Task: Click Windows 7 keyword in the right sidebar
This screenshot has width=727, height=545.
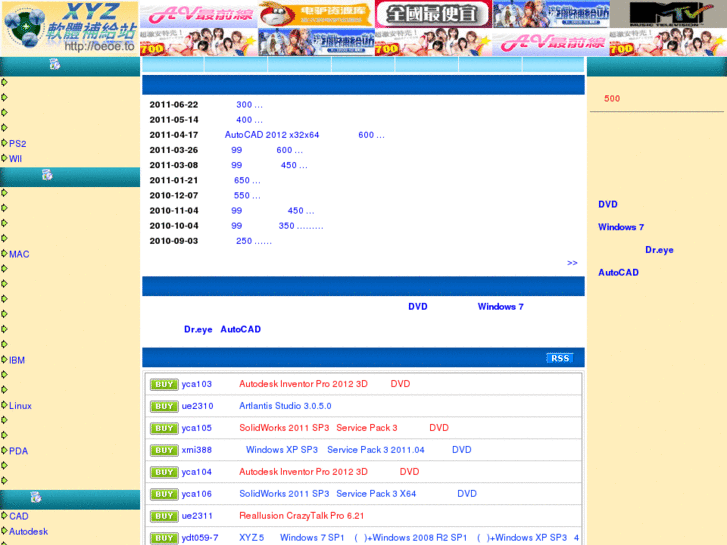Action: (621, 227)
